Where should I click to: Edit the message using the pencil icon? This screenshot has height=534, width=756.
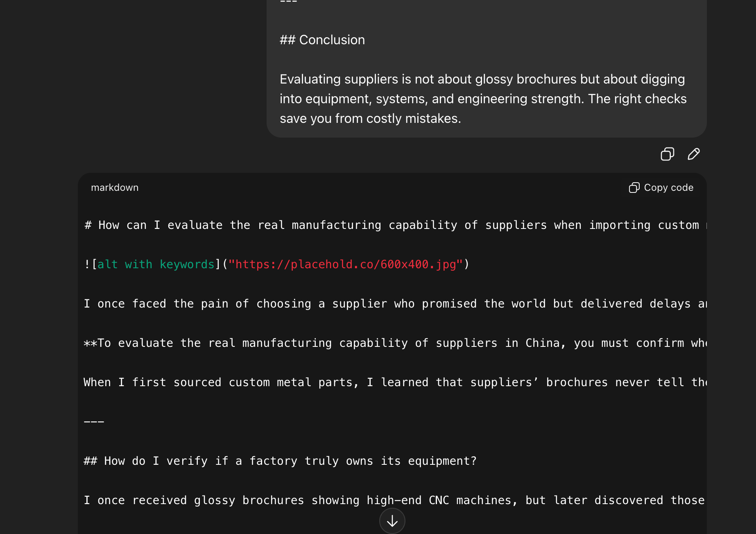693,154
